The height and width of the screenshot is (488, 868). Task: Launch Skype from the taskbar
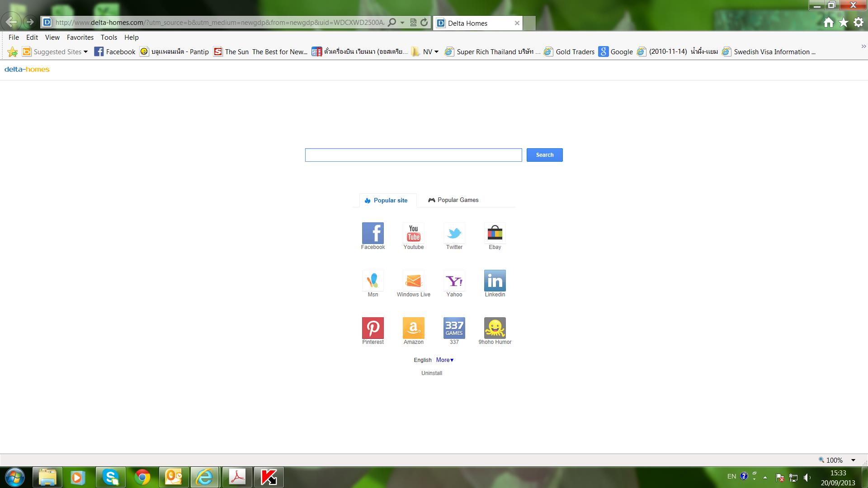click(x=111, y=477)
